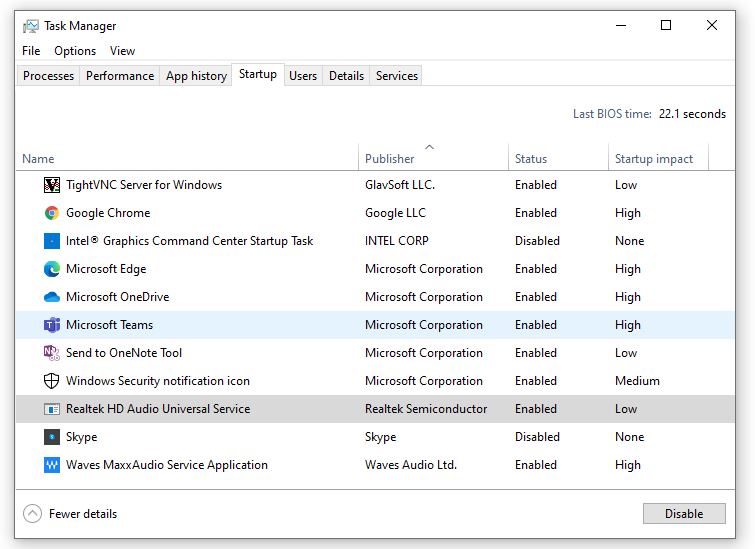Select the Microsoft Edge entry name

pos(106,269)
